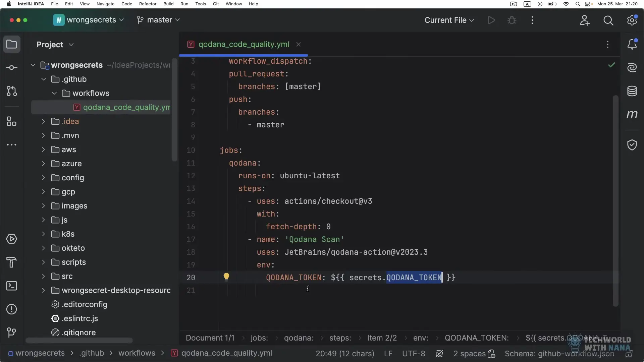This screenshot has width=644, height=362.
Task: Open the Terminal tool window
Action: coord(12,286)
